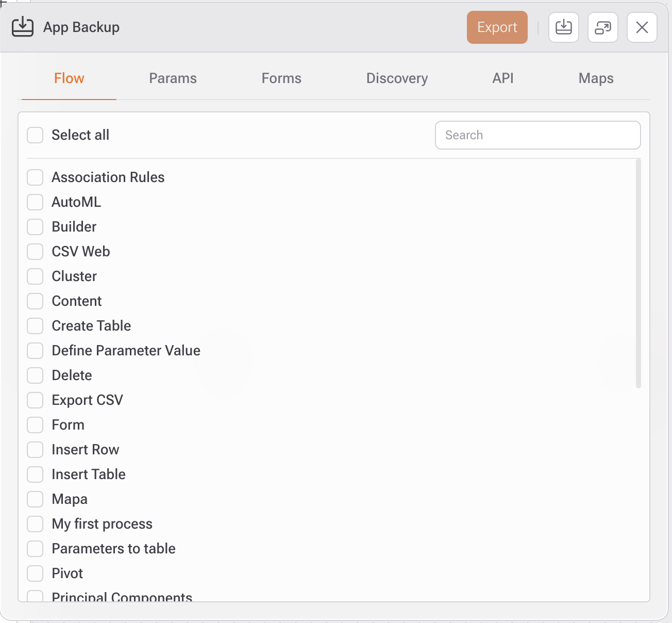Click the flow list vertical scrollbar
Viewport: 672px width, 623px height.
(638, 273)
